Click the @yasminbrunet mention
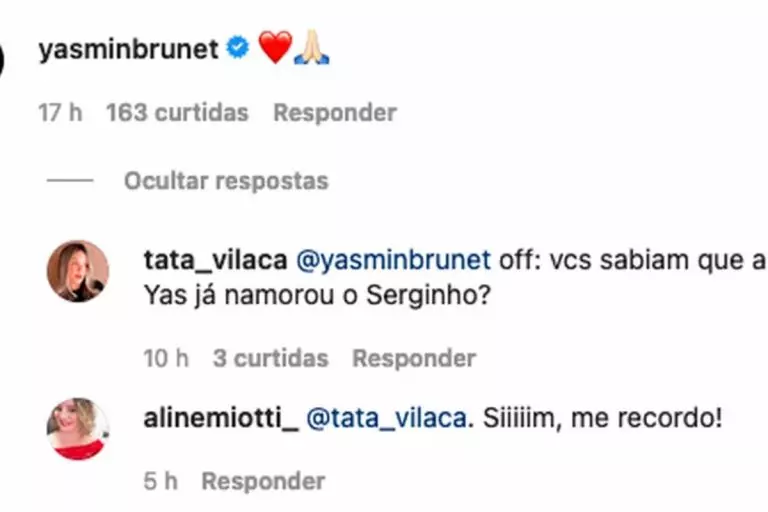 point(394,260)
